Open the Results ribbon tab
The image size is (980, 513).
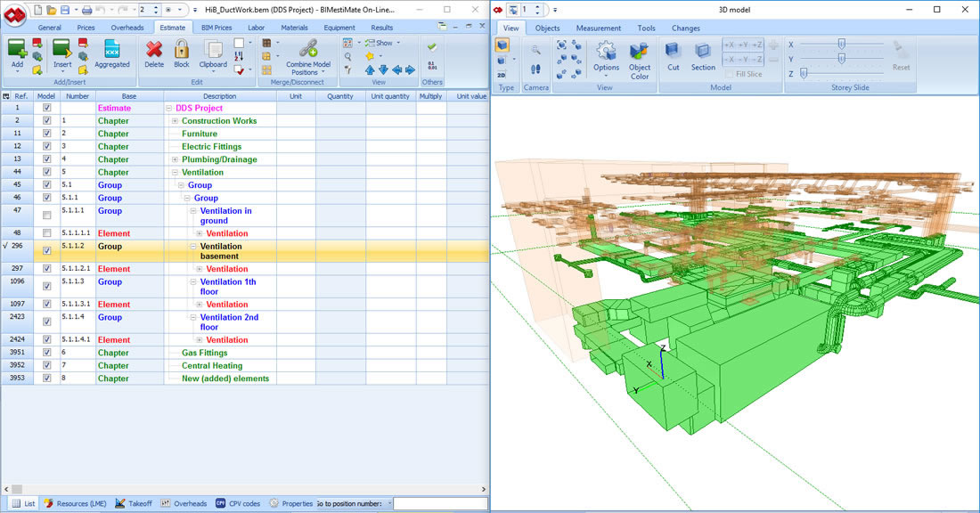[382, 28]
